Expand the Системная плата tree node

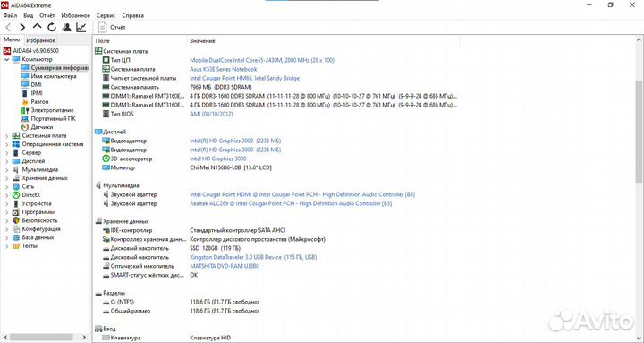(6, 136)
